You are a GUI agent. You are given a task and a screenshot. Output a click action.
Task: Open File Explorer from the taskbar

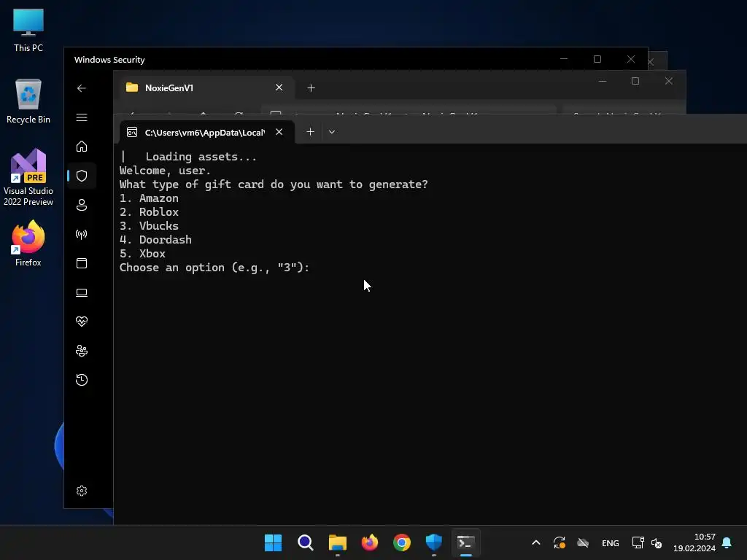338,542
